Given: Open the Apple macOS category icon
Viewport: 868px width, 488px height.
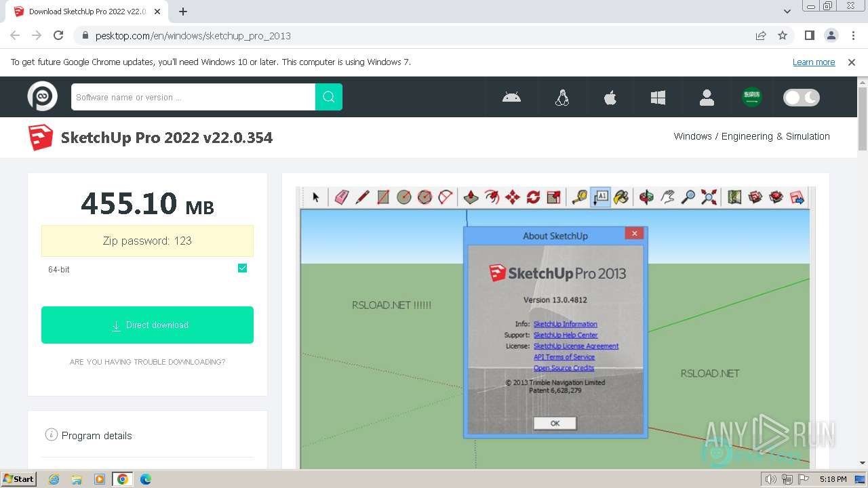Looking at the screenshot, I should (x=610, y=98).
